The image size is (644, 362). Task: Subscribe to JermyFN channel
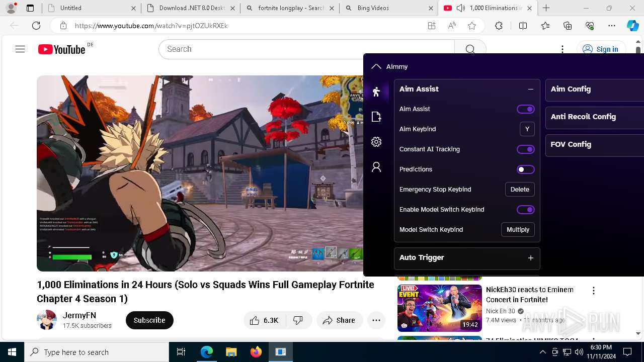click(x=149, y=320)
